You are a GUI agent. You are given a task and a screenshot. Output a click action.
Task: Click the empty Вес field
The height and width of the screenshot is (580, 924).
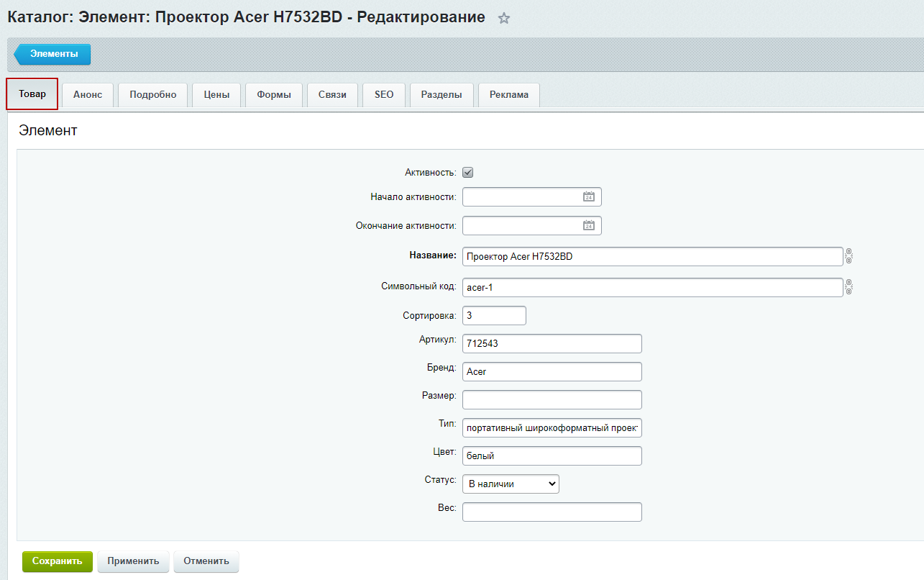pyautogui.click(x=552, y=512)
